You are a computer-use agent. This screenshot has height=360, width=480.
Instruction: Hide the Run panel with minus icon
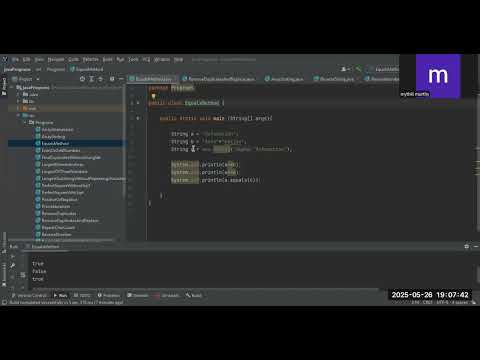pos(476,247)
